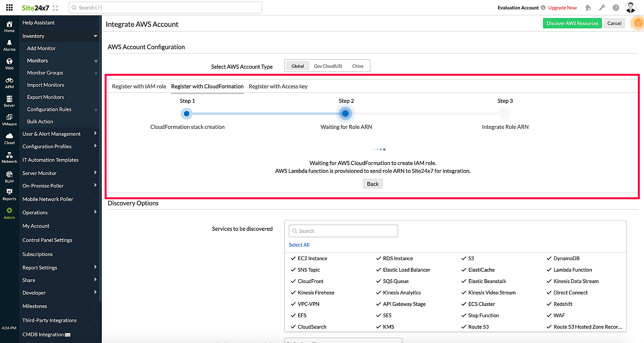Switch to Register with IAM role tab
Viewport: 644px width, 343px height.
tap(139, 86)
